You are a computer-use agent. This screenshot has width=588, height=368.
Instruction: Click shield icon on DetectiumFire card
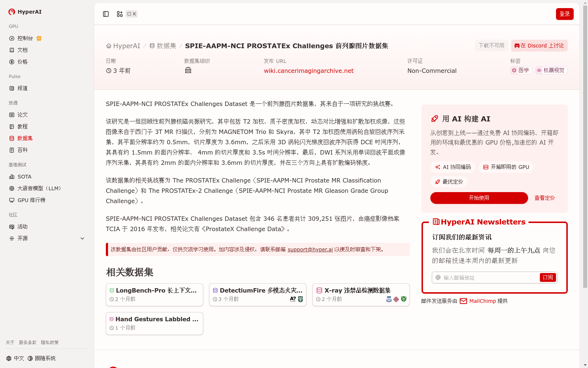click(x=300, y=299)
